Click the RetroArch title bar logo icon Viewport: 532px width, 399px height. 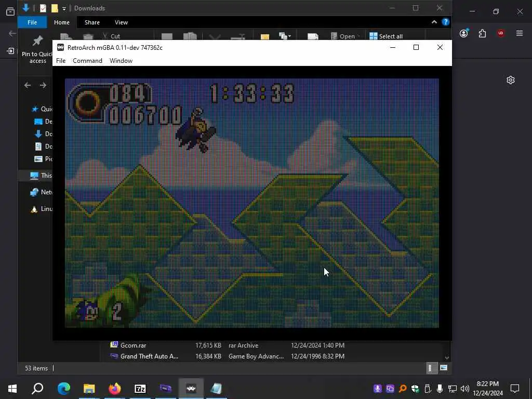[x=60, y=47]
